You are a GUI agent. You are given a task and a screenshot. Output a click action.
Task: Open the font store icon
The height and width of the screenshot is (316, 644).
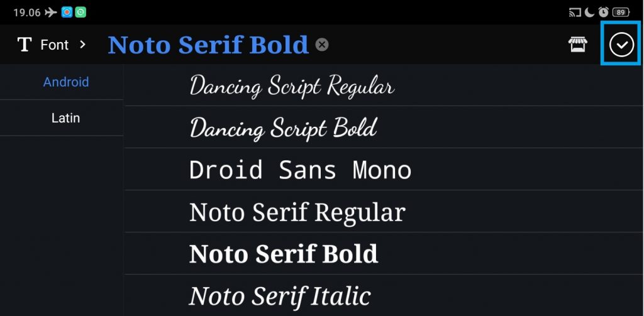tap(577, 45)
